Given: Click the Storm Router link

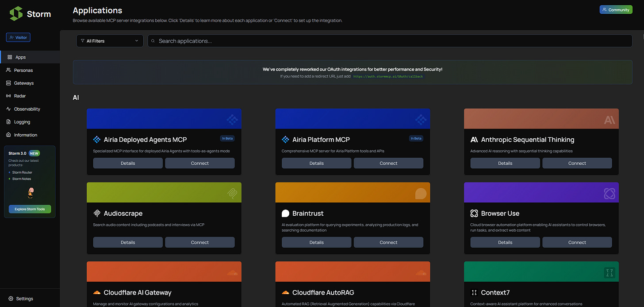Looking at the screenshot, I should 22,172.
